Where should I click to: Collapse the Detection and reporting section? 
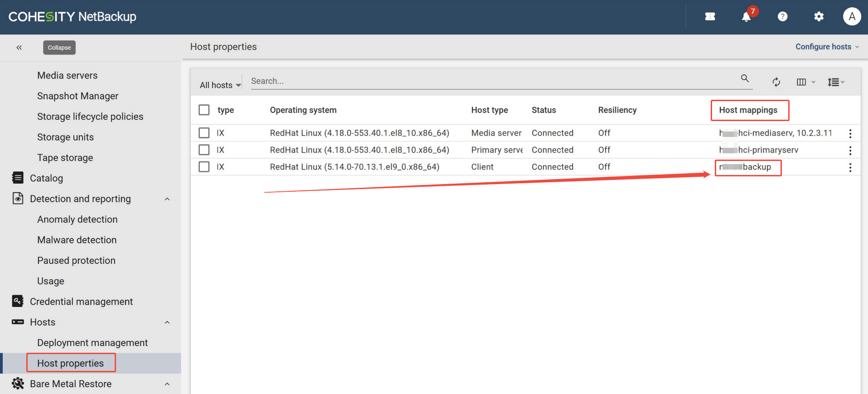click(167, 199)
